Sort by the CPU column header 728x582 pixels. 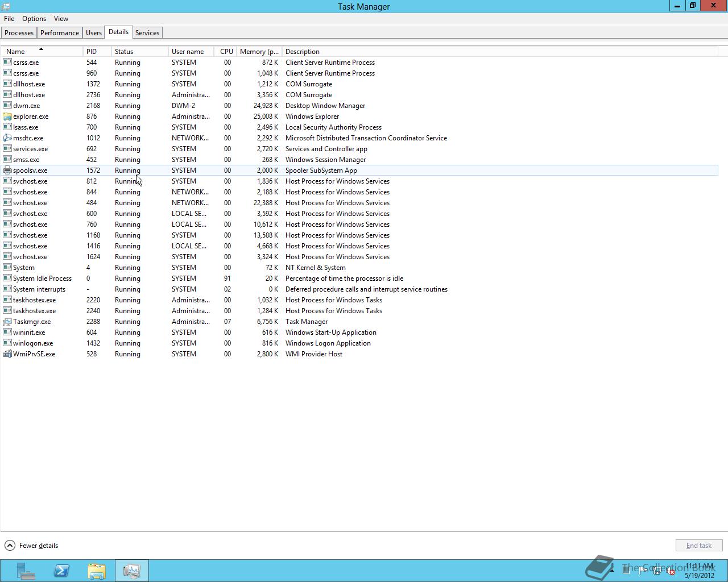(226, 52)
